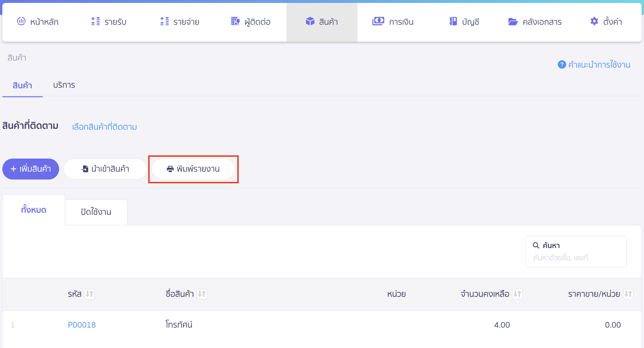The height and width of the screenshot is (348, 644).
Task: Click the help question-mark icon
Action: (562, 64)
